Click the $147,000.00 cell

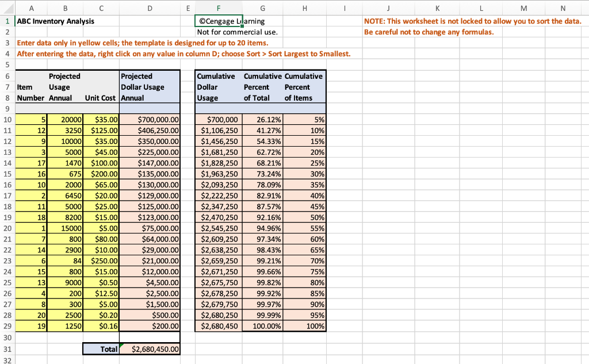(x=150, y=163)
